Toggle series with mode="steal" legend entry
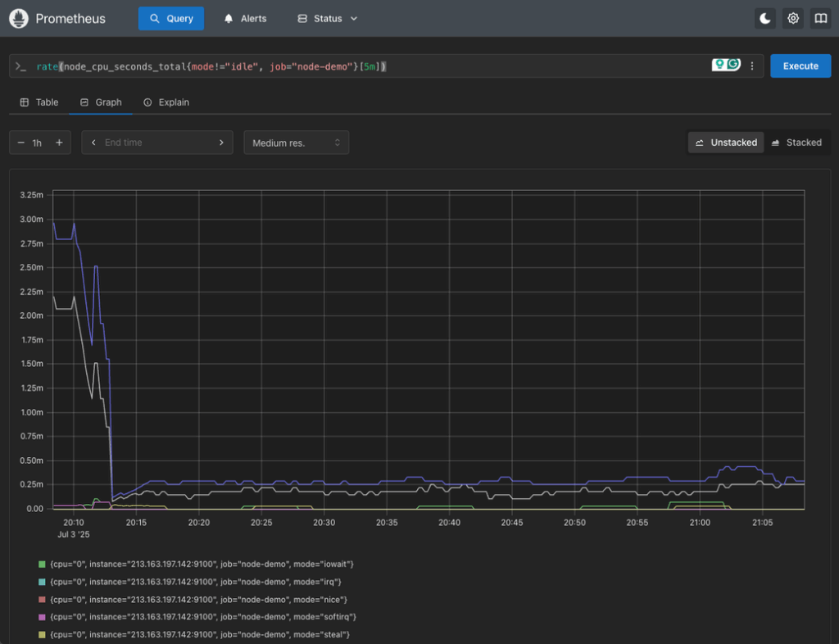 tap(194, 635)
